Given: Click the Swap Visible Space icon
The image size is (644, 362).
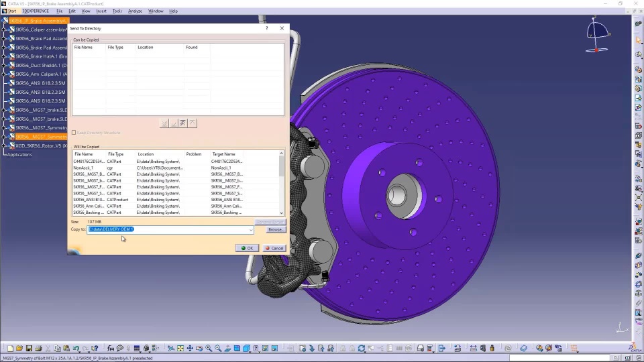Looking at the screenshot, I should tap(275, 349).
